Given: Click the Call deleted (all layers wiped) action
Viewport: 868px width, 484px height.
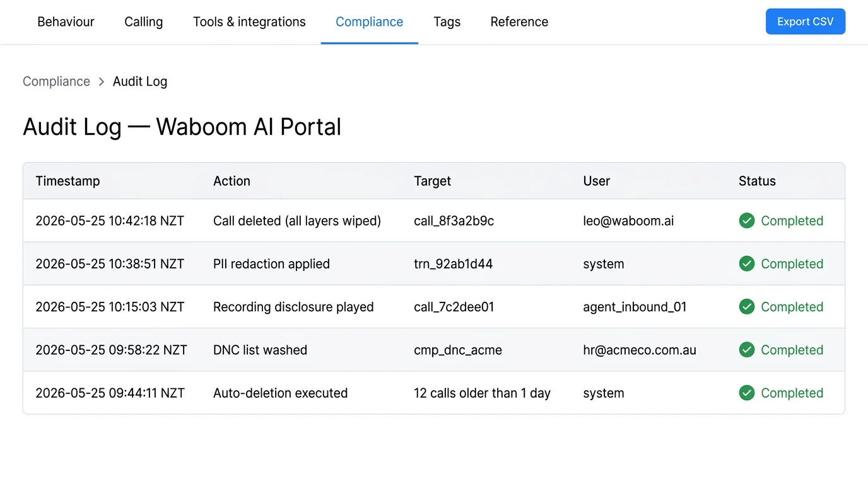Looking at the screenshot, I should coord(297,221).
